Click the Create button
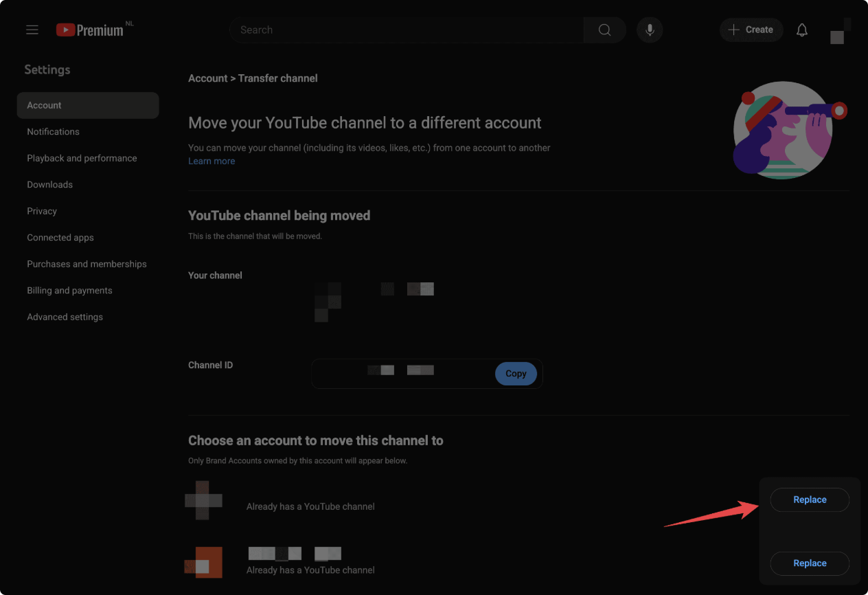This screenshot has width=868, height=595. click(751, 30)
